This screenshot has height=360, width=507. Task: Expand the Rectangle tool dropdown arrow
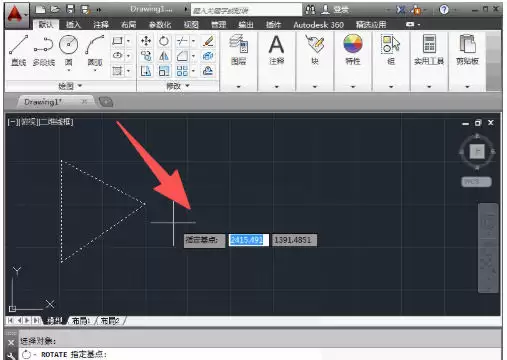128,41
